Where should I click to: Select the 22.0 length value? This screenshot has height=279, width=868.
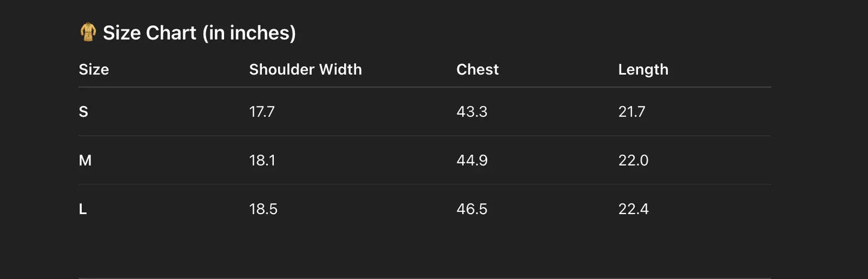tap(633, 160)
